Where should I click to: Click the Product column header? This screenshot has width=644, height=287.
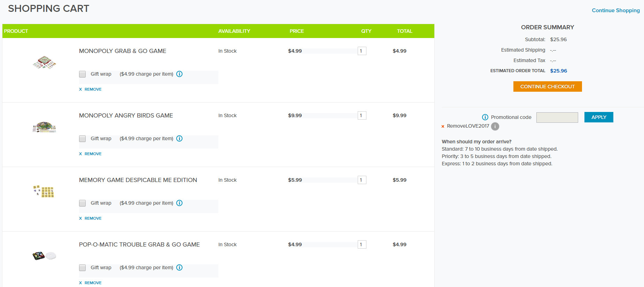click(x=16, y=31)
